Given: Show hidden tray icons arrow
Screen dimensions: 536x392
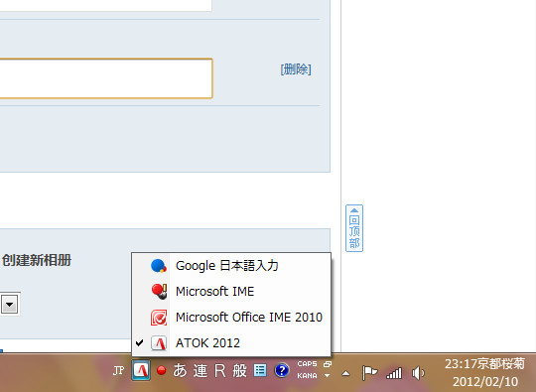Looking at the screenshot, I should [346, 373].
